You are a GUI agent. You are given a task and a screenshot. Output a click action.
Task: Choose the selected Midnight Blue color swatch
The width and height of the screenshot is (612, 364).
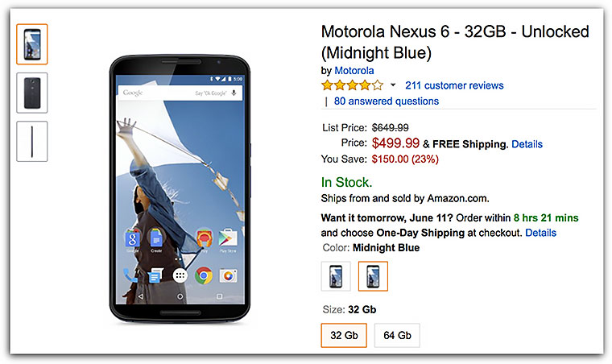point(373,275)
